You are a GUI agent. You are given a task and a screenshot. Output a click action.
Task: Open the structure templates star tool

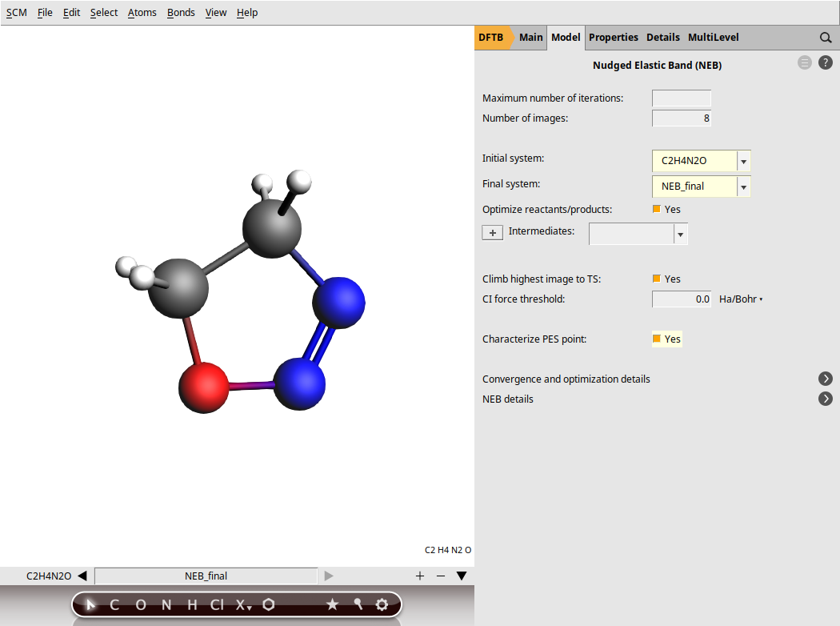(x=333, y=604)
